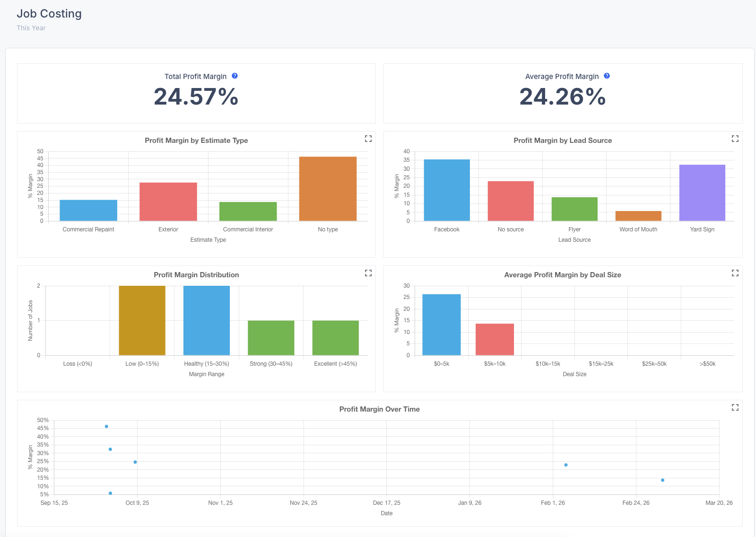Click the green Flyer bar

point(574,209)
